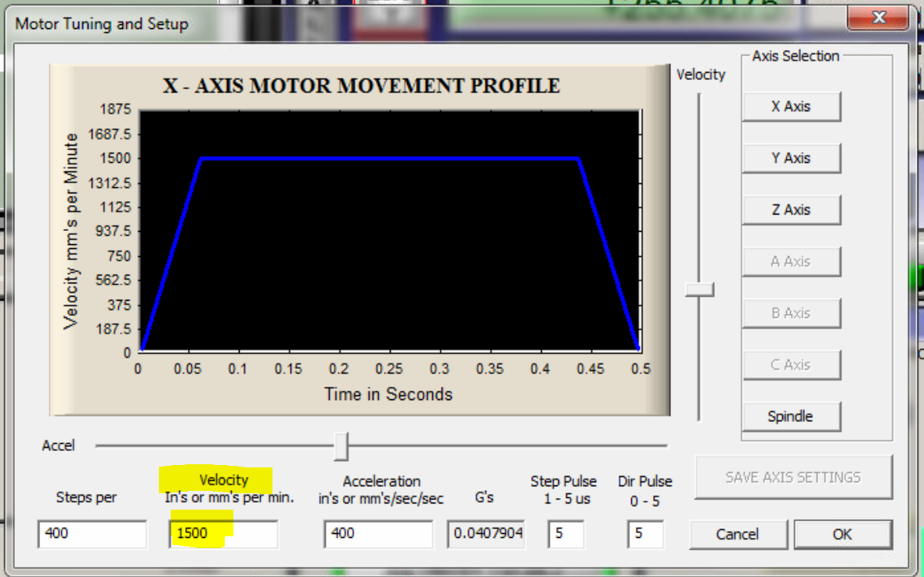
Task: Click the G's read-only value field
Action: tap(486, 534)
